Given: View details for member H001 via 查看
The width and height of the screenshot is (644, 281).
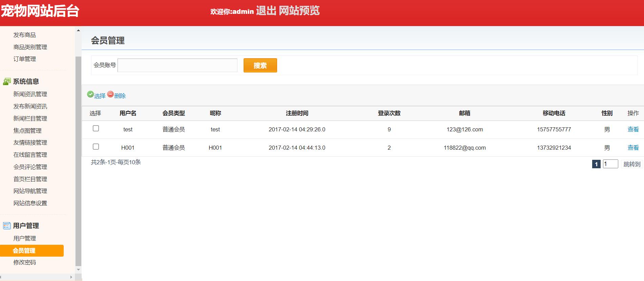Looking at the screenshot, I should point(633,148).
